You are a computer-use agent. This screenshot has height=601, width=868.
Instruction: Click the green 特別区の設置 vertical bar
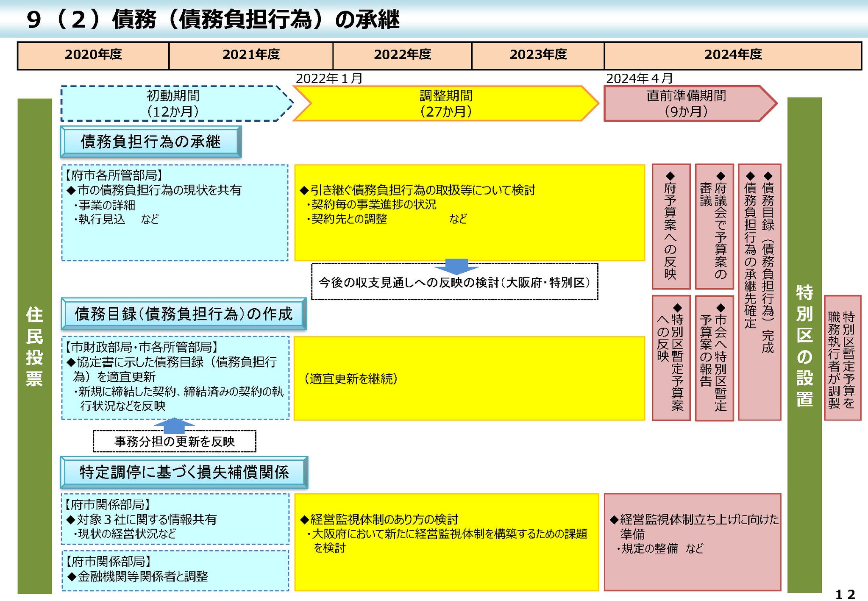click(x=804, y=345)
